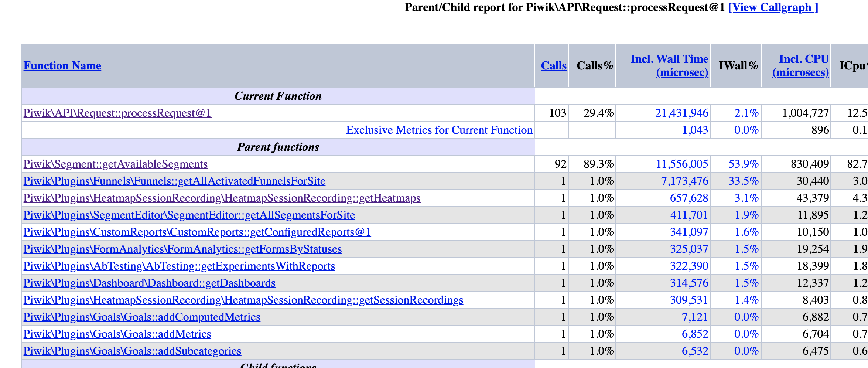
Task: Select wall time value 314,576
Action: 689,283
